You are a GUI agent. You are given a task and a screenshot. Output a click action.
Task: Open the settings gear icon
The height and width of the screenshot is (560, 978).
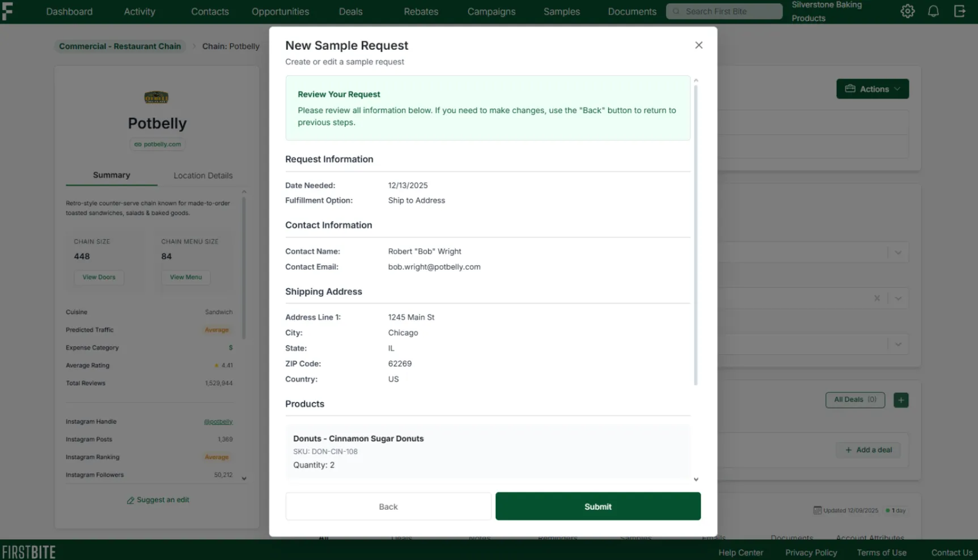(907, 11)
